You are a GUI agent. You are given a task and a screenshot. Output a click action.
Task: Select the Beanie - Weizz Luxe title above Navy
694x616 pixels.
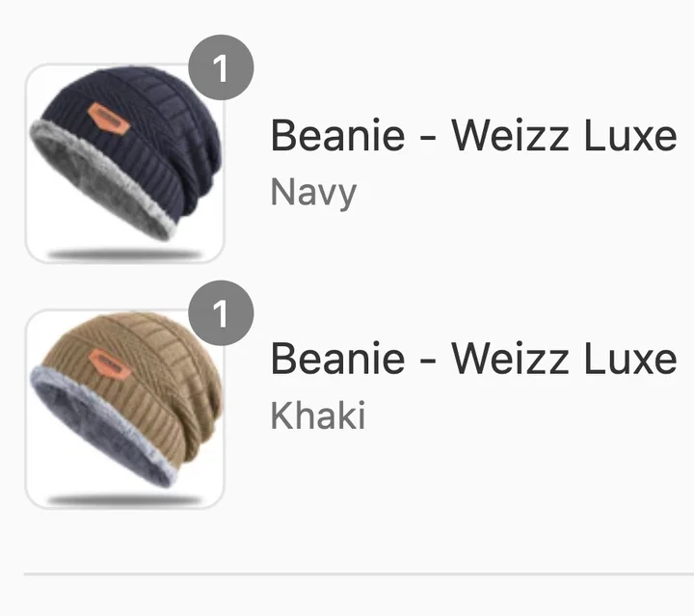tap(473, 135)
